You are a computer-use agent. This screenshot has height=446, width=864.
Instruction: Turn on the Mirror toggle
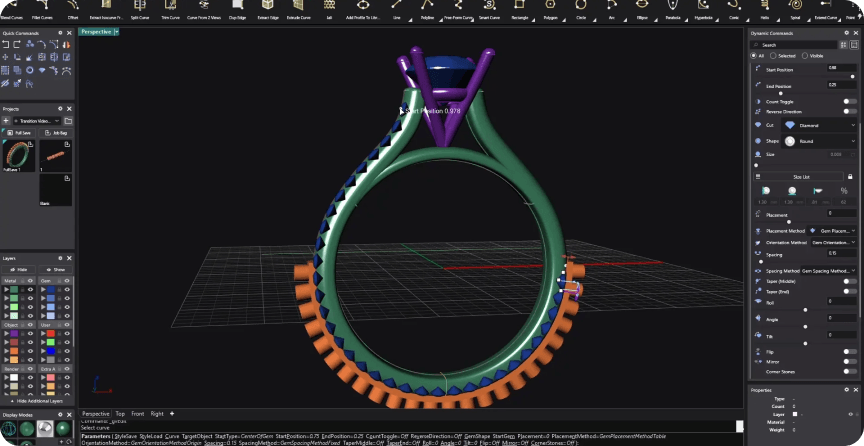click(849, 361)
